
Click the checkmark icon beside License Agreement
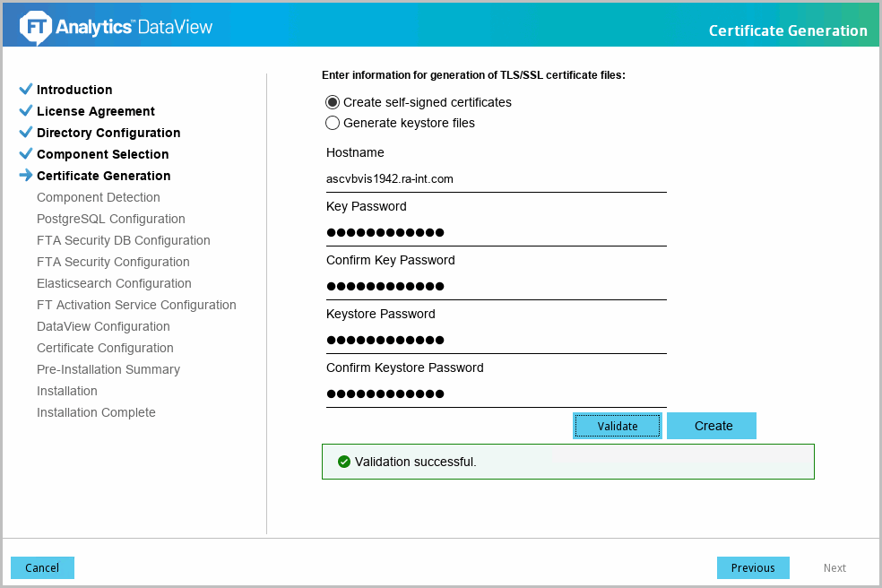click(25, 111)
